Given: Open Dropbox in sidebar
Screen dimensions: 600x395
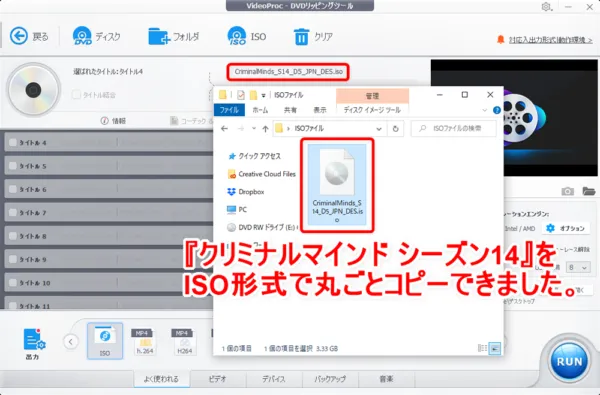Looking at the screenshot, I should (246, 192).
